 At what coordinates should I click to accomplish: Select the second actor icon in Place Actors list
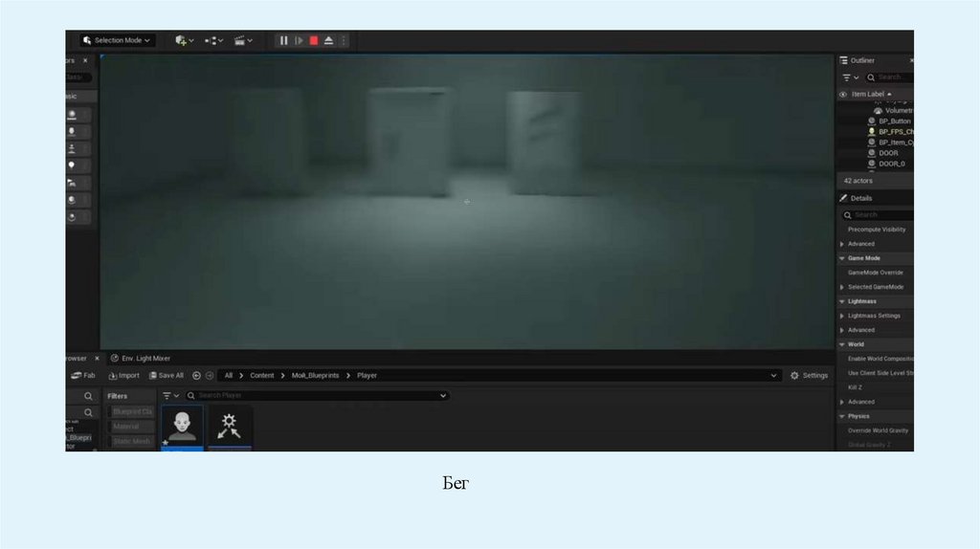point(72,132)
